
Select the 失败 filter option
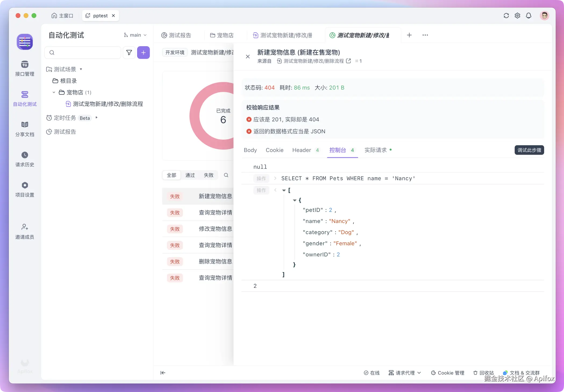pyautogui.click(x=208, y=175)
